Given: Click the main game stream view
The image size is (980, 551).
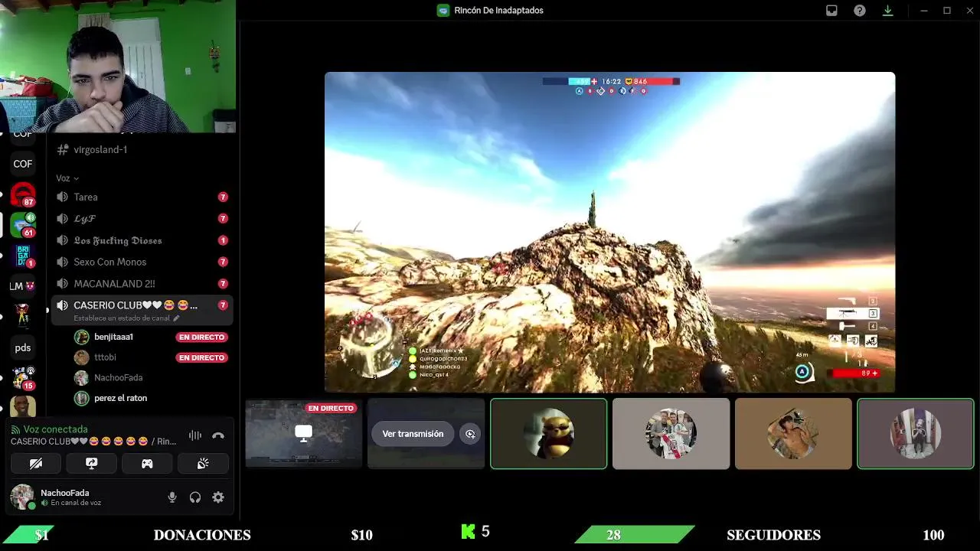Looking at the screenshot, I should [x=609, y=233].
